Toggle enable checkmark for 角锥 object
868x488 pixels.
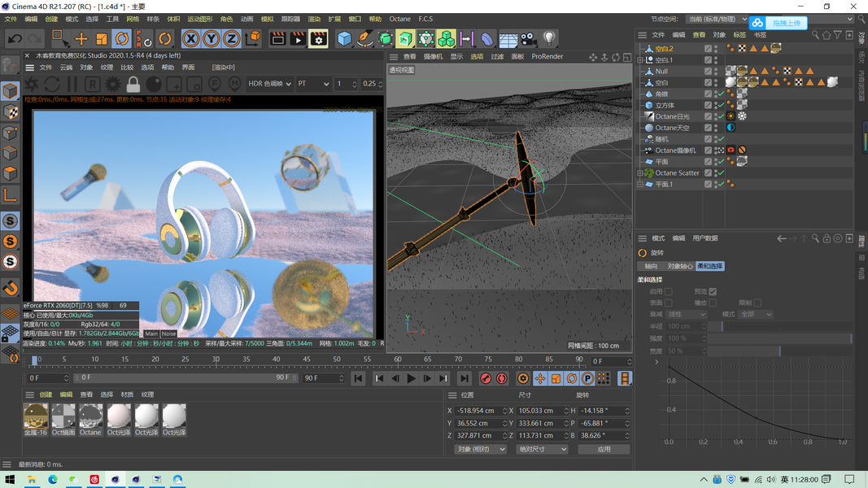[721, 94]
